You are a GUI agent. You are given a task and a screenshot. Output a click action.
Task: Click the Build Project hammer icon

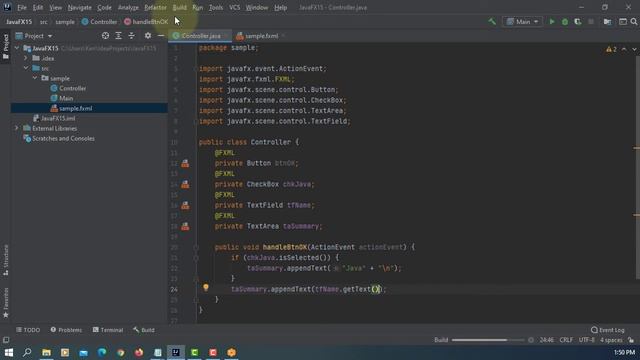tap(492, 22)
